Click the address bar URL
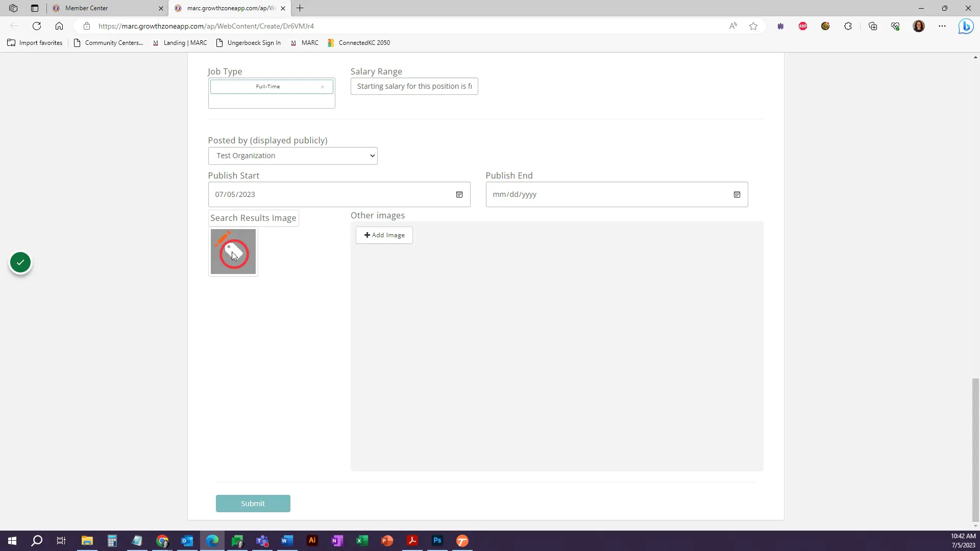980x551 pixels. [206, 26]
